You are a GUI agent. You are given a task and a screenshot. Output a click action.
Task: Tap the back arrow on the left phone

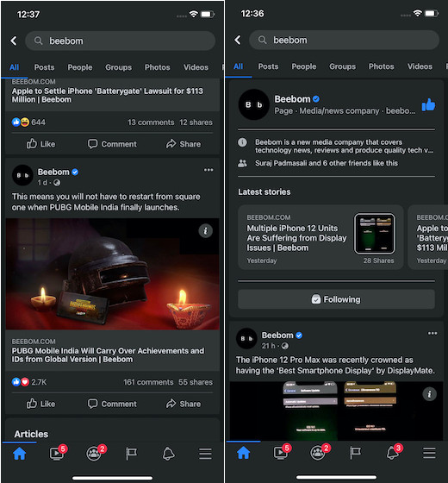[x=14, y=41]
